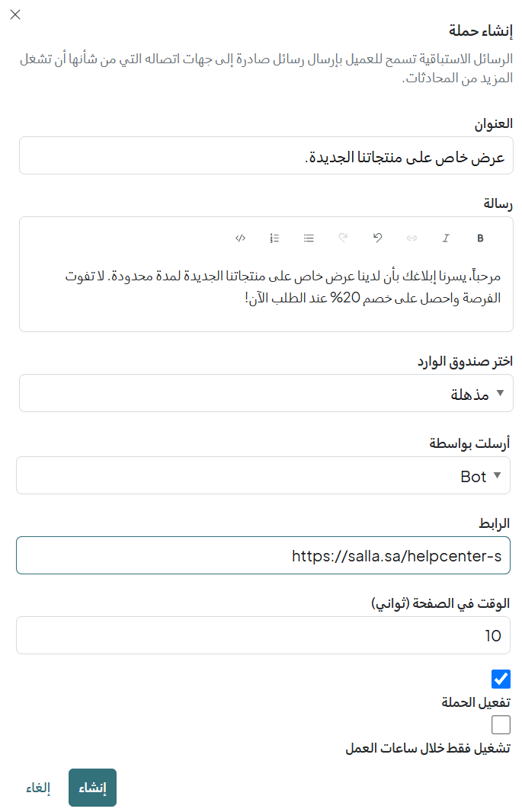Open the اختر صندوق الوارد dropdown
The image size is (522, 812).
(x=266, y=393)
